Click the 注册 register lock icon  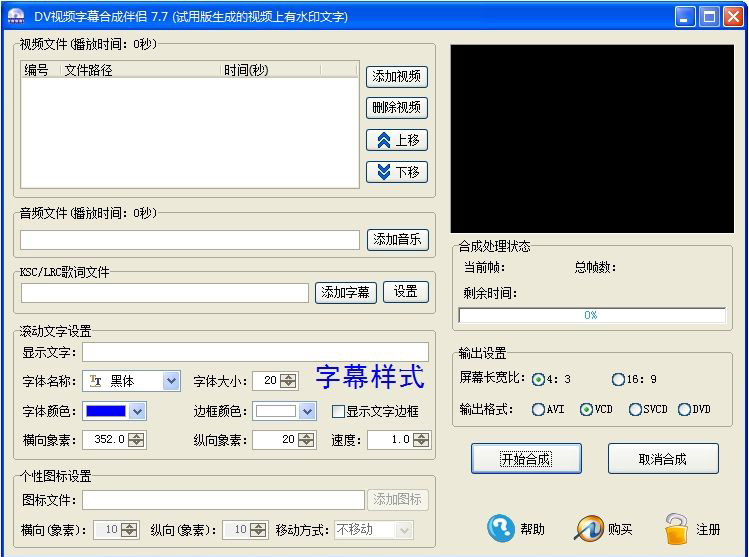point(677,529)
